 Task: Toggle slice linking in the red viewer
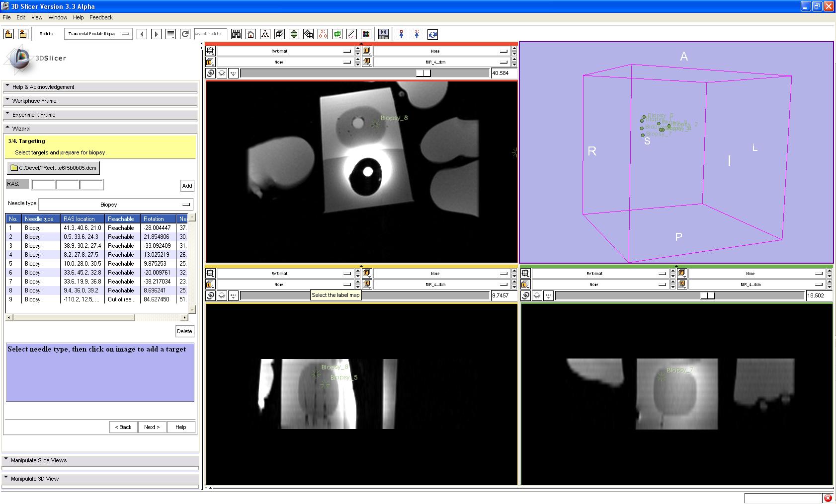[x=211, y=73]
